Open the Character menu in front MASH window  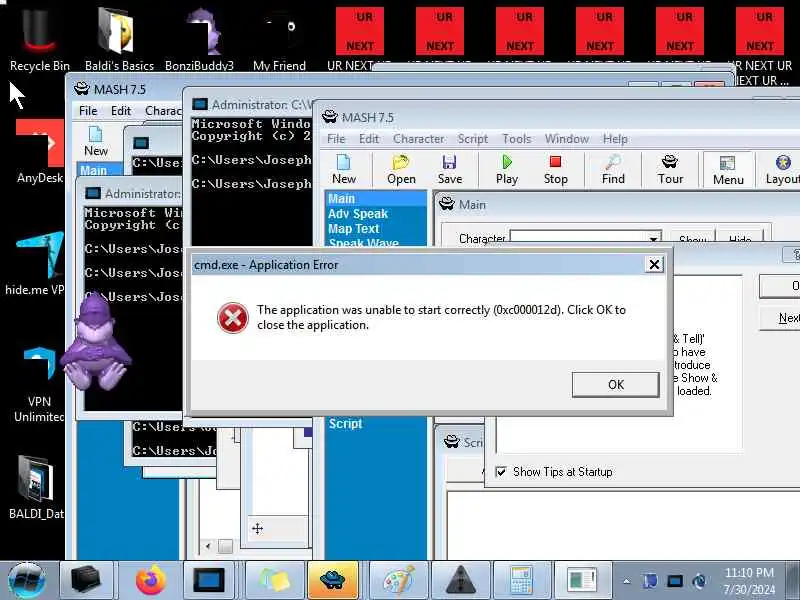pyautogui.click(x=418, y=139)
